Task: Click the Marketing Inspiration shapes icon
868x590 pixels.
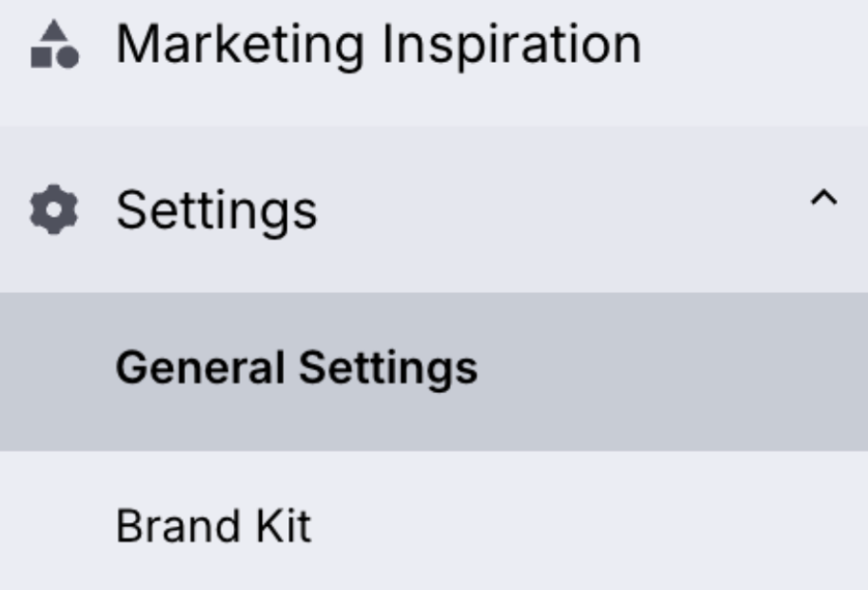Action: click(x=54, y=45)
